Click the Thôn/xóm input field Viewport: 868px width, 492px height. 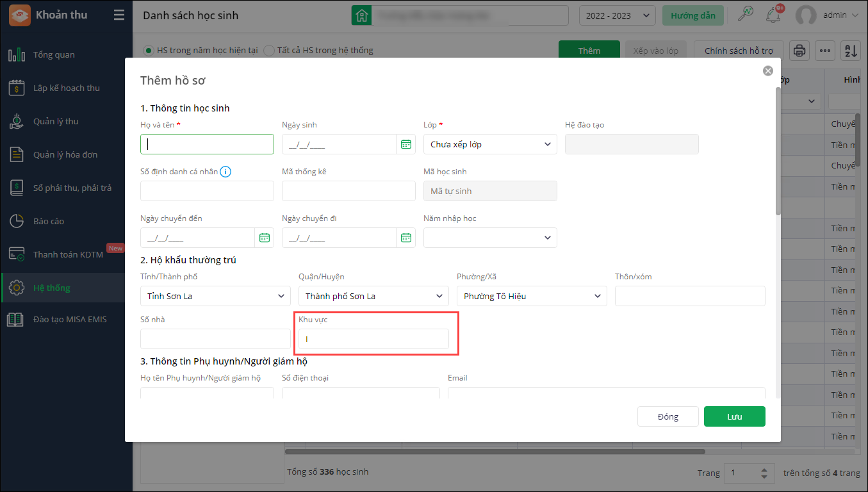690,296
